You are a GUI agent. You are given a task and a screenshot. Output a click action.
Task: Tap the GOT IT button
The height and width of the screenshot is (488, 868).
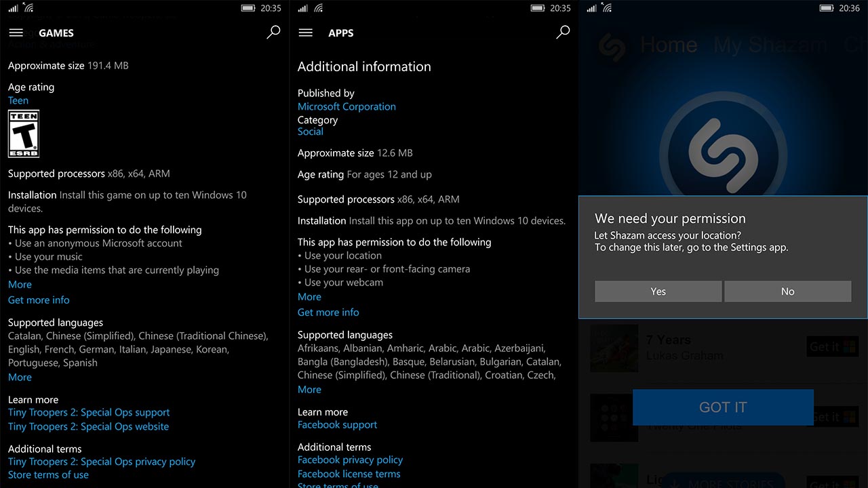click(x=723, y=407)
